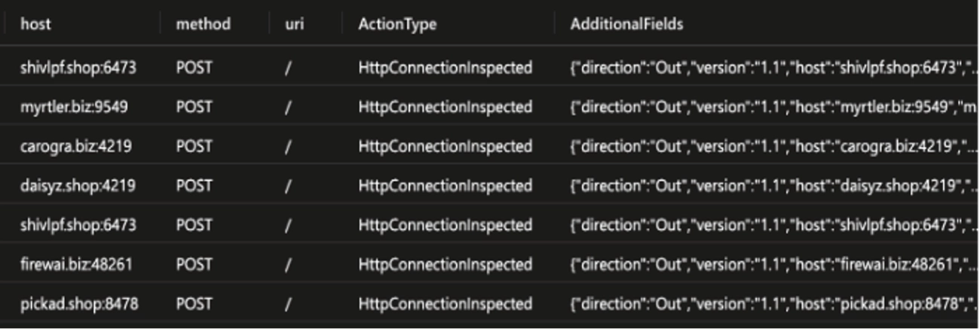Viewport: 980px width, 329px height.
Task: Click the daisyz.shop:4219 host cell
Action: coord(78,185)
